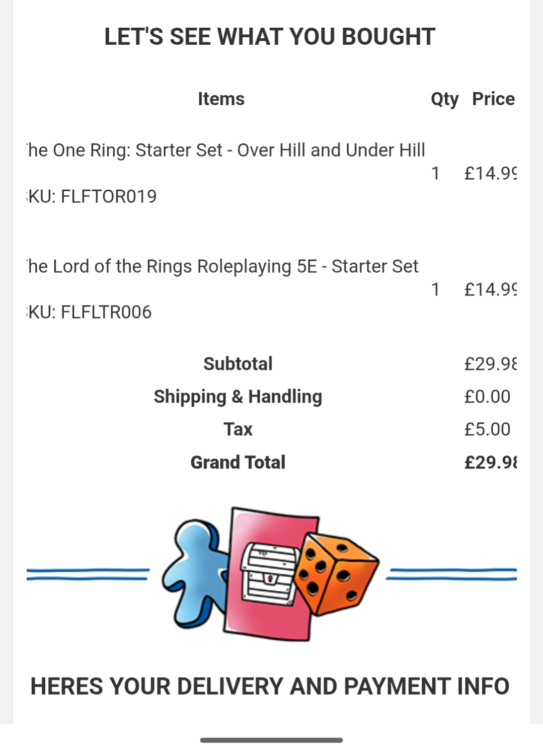543x756 pixels.
Task: Tap the £0.00 shipping amount
Action: point(487,397)
